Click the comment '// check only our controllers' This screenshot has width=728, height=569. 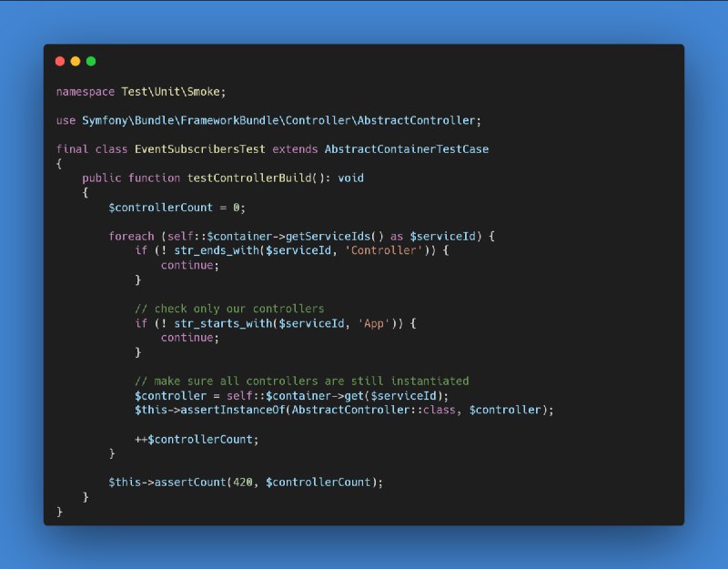click(x=229, y=309)
